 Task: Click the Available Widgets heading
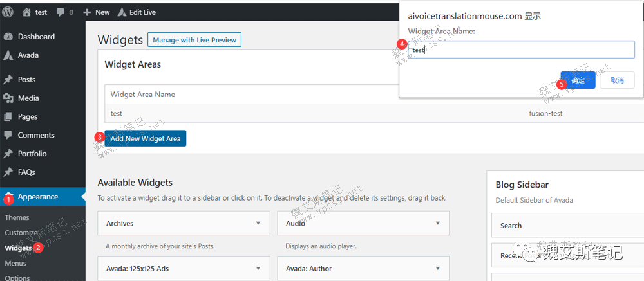pos(135,183)
